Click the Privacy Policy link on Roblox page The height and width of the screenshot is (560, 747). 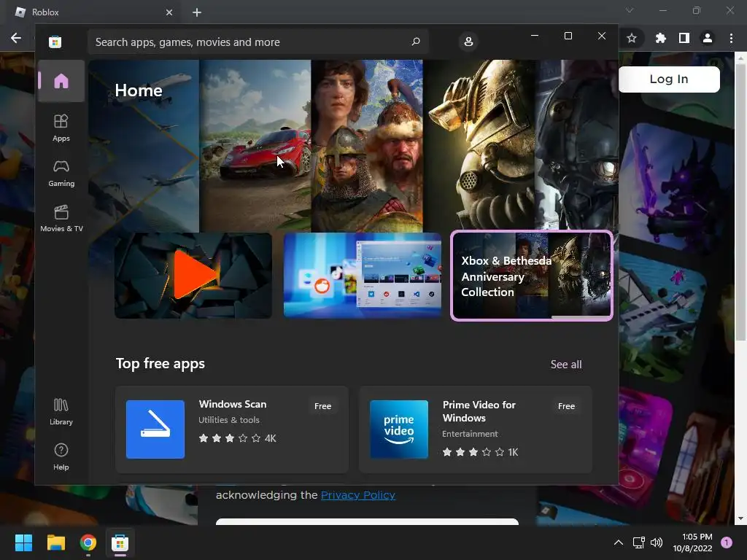[357, 495]
